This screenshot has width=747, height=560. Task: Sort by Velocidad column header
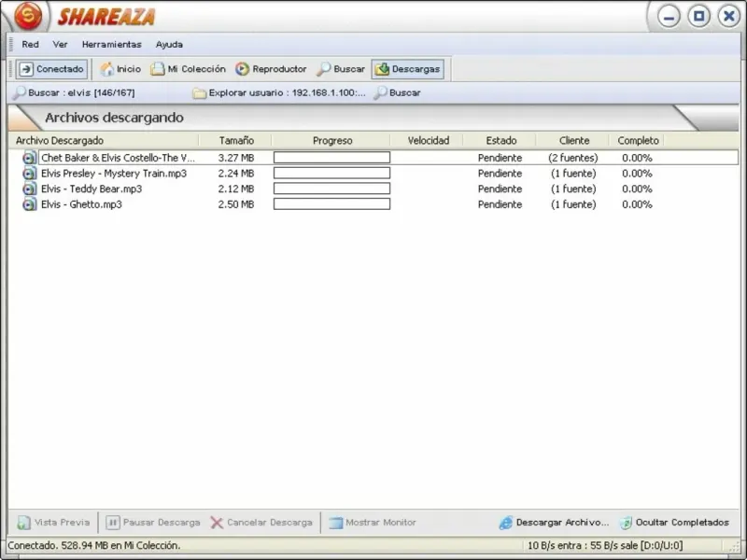click(x=428, y=141)
